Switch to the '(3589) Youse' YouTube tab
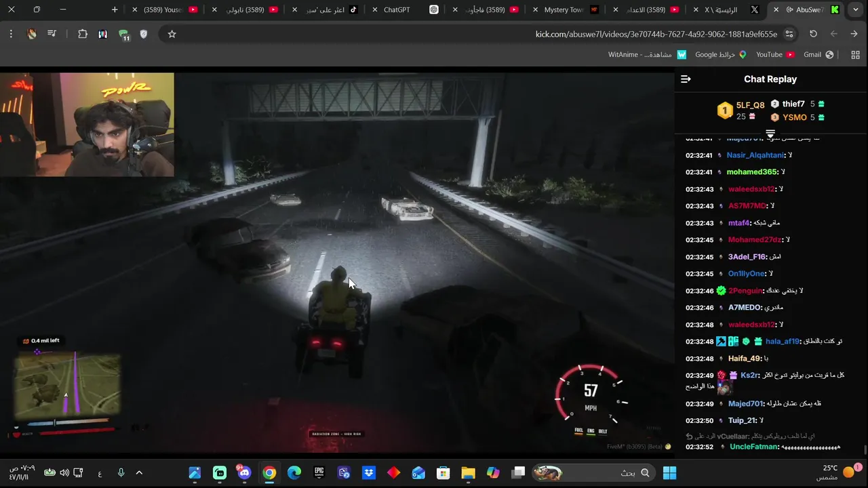 (165, 9)
